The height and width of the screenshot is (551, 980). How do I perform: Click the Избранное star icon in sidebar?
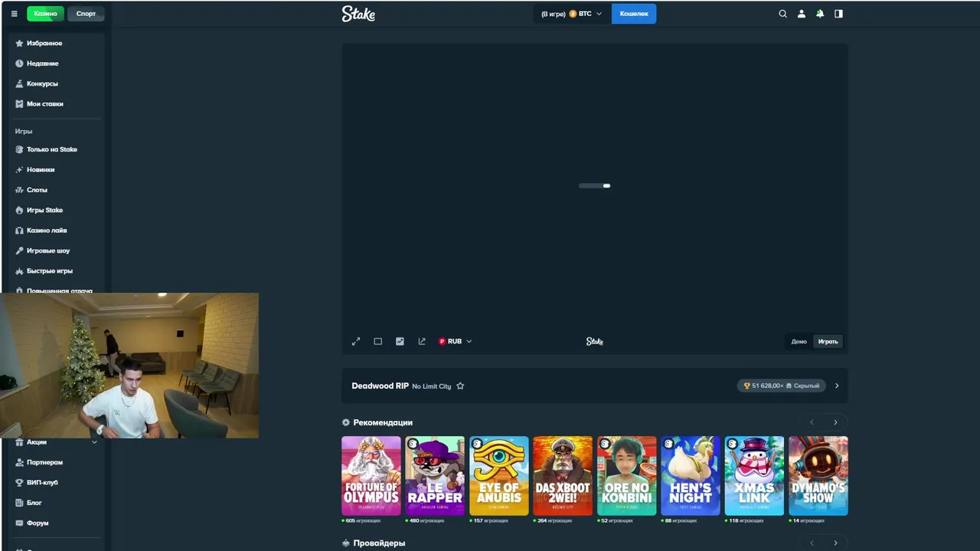[x=20, y=43]
